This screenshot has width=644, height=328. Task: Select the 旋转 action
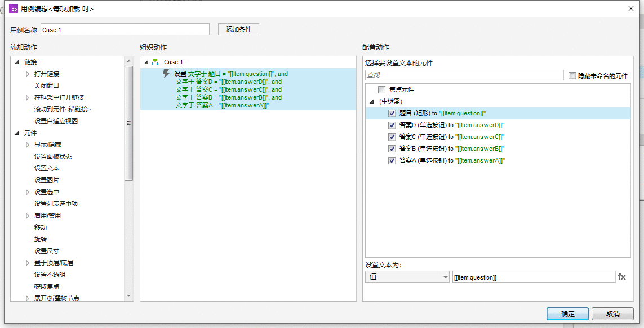click(x=40, y=239)
